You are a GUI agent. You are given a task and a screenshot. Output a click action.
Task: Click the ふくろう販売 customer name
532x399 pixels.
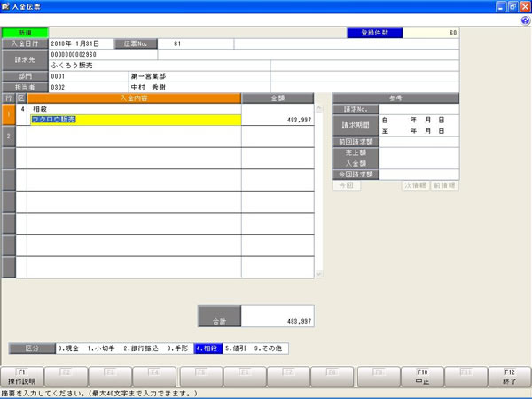point(72,66)
